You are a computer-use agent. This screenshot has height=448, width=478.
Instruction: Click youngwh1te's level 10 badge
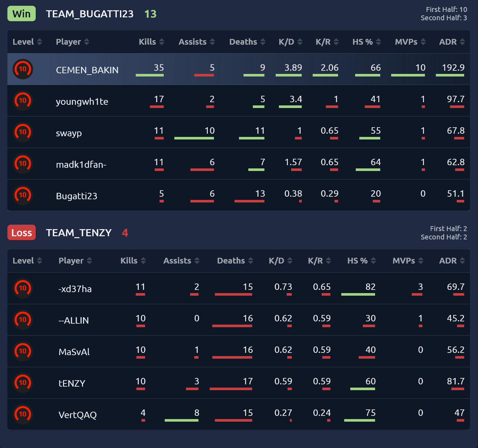pyautogui.click(x=23, y=101)
